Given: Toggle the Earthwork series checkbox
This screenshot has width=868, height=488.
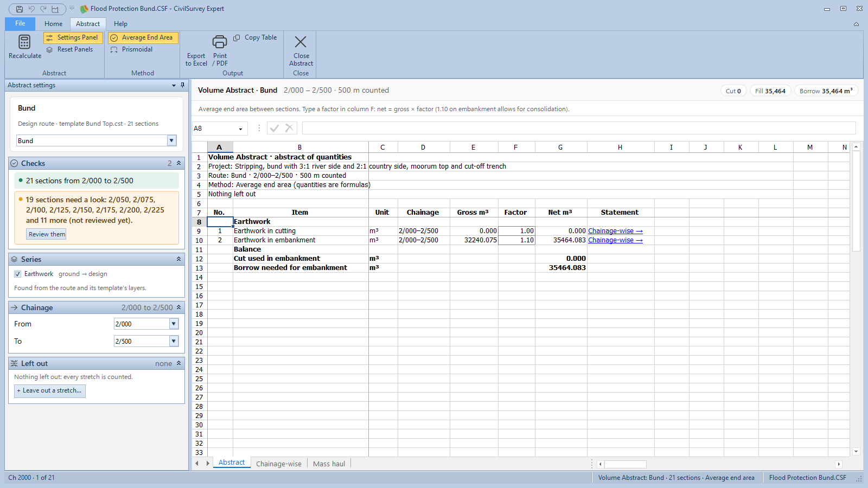Looking at the screenshot, I should click(x=17, y=274).
